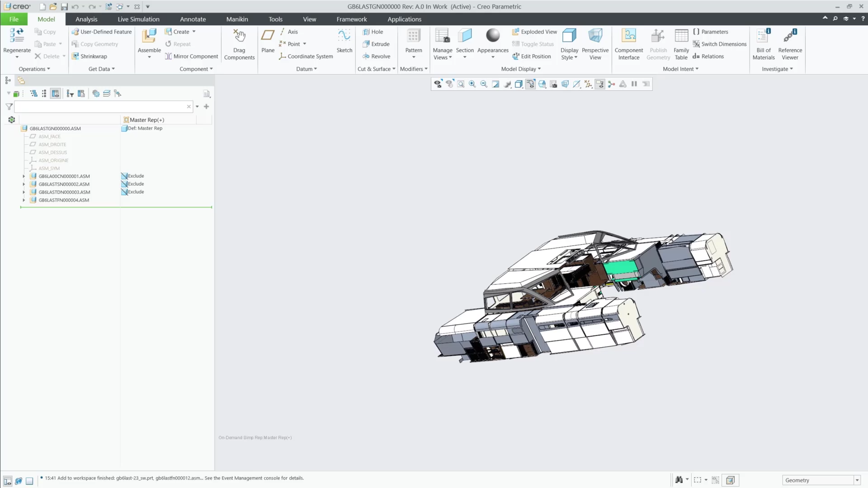This screenshot has width=868, height=488.
Task: Expand GB6LA00CN000001.ASM tree node
Action: pos(24,176)
